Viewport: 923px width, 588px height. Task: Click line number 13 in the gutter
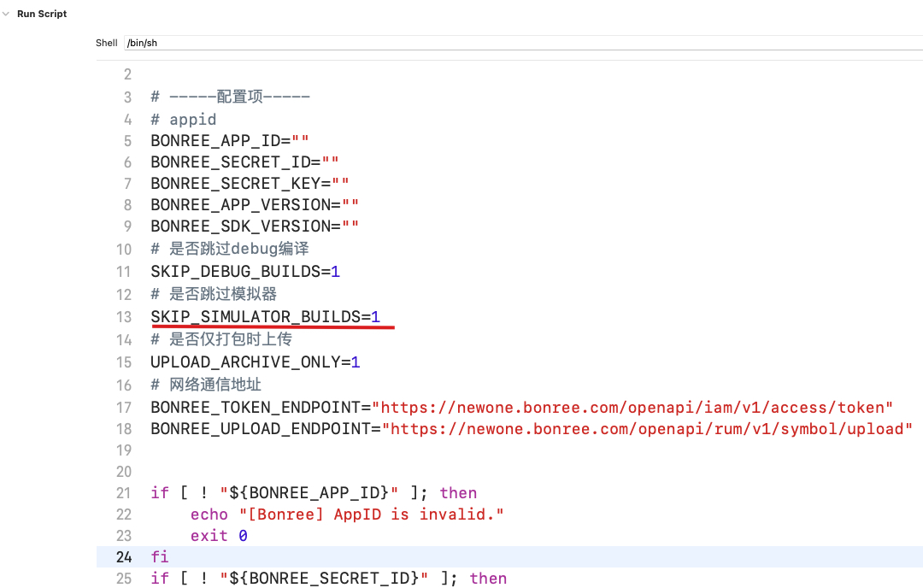[127, 317]
